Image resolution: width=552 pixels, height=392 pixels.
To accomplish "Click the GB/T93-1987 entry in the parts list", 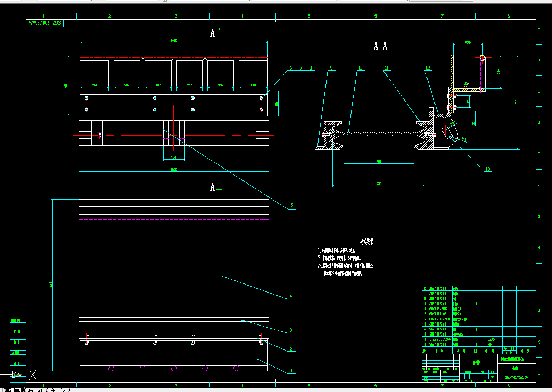I will (x=438, y=309).
